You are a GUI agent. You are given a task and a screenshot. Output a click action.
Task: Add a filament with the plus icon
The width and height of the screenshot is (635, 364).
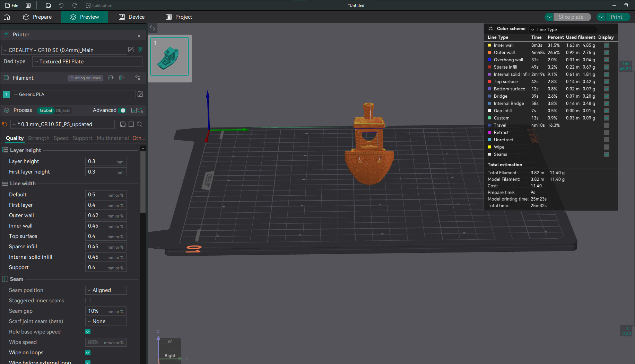point(111,78)
